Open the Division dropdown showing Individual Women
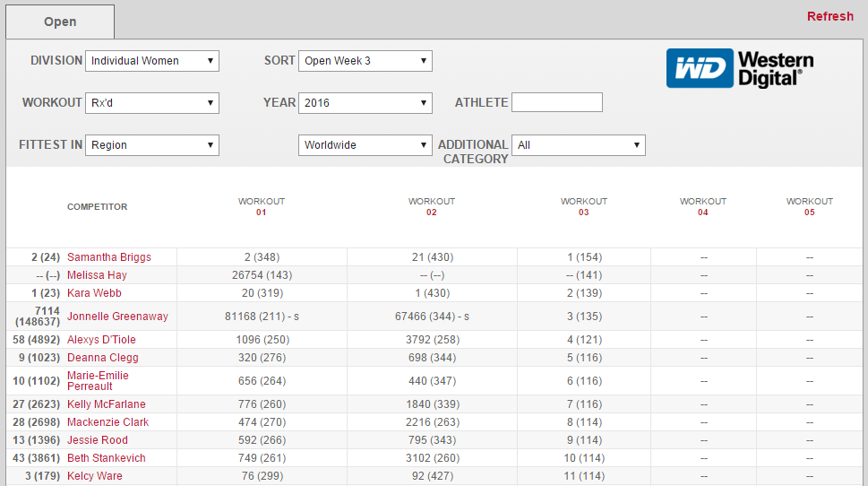This screenshot has height=486, width=868. [152, 61]
